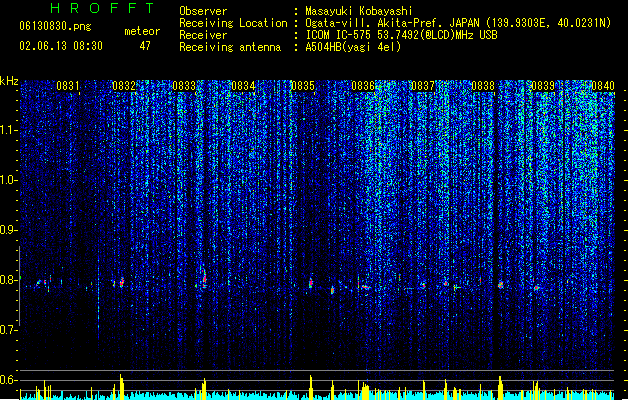Click the 1.1 kHz axis label
Screen dimensions: 629x400
click(x=9, y=130)
